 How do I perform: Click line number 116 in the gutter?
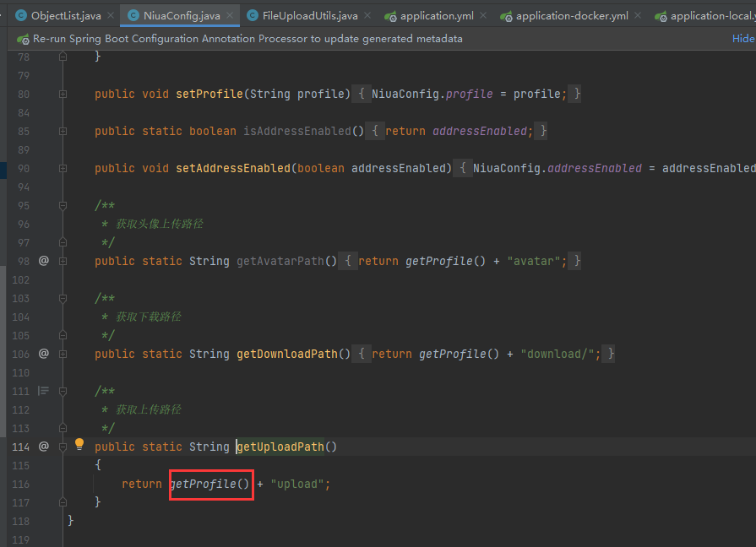tap(21, 485)
